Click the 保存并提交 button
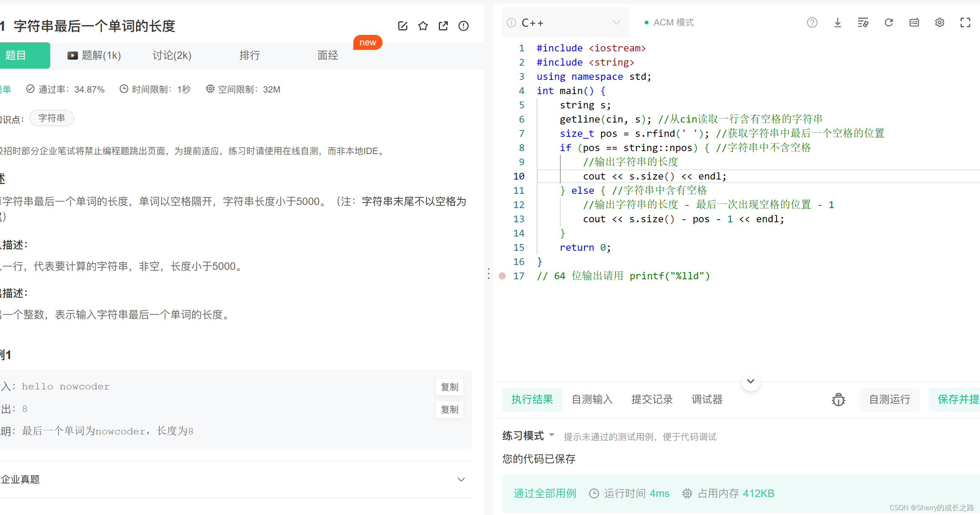The image size is (980, 515). [954, 400]
